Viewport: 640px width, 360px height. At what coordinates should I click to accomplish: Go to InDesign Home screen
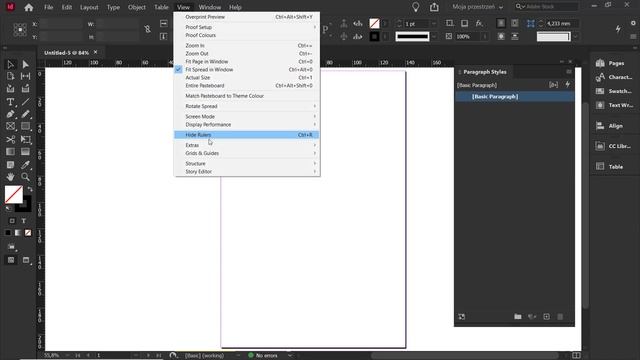(29, 7)
